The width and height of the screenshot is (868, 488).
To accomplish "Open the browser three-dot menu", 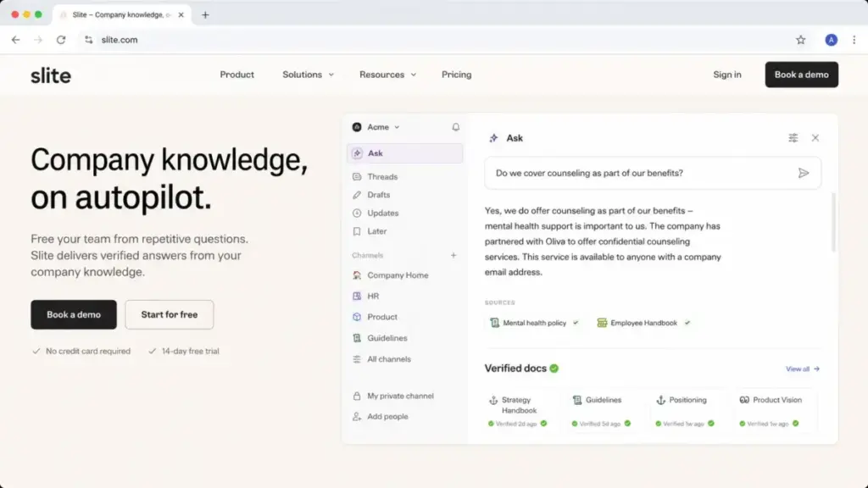I will click(x=854, y=40).
